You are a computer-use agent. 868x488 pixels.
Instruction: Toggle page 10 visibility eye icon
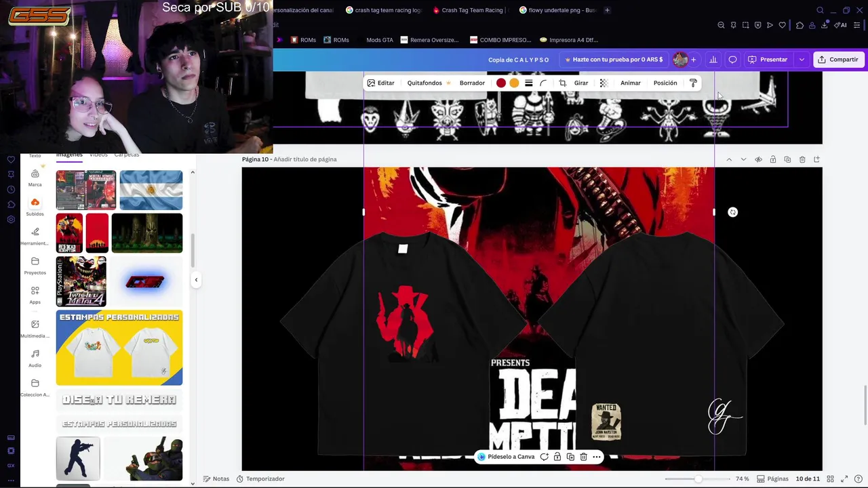(x=758, y=159)
